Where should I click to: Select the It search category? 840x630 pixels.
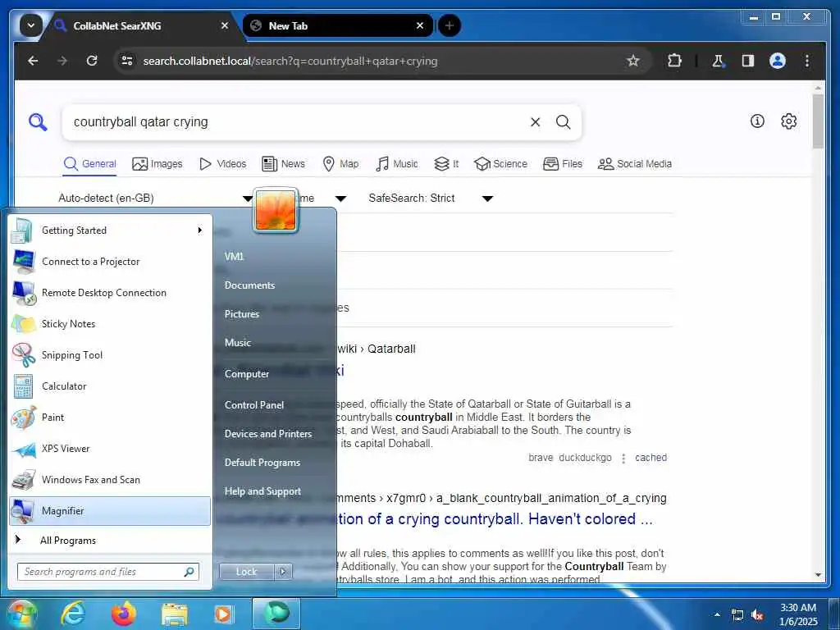coord(446,164)
